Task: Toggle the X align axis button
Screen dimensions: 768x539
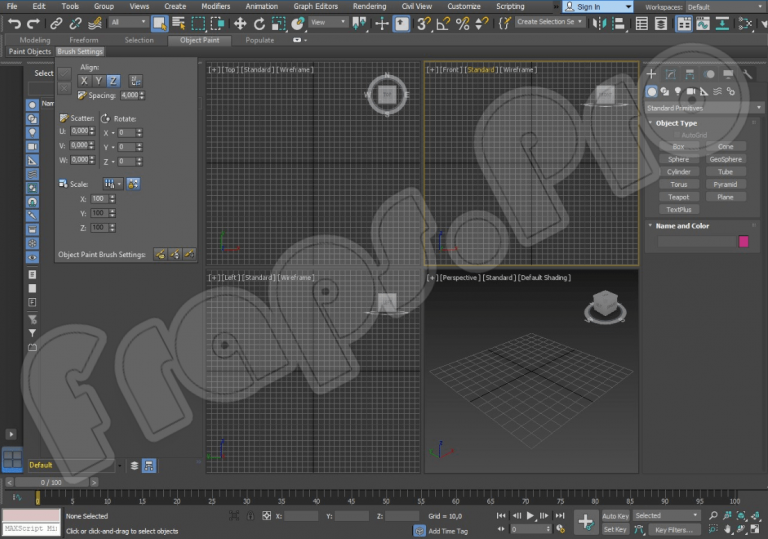Action: tap(85, 80)
